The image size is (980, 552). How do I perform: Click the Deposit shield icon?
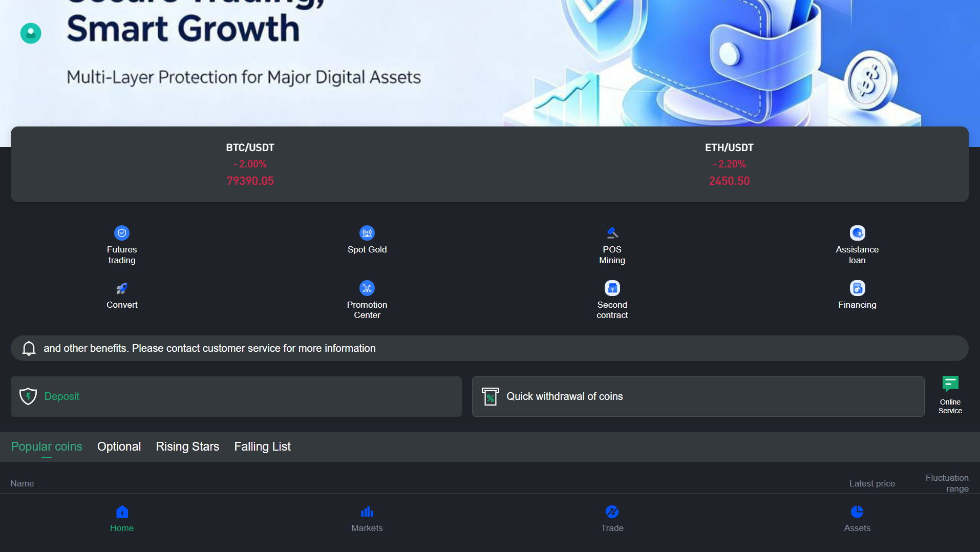pos(28,396)
